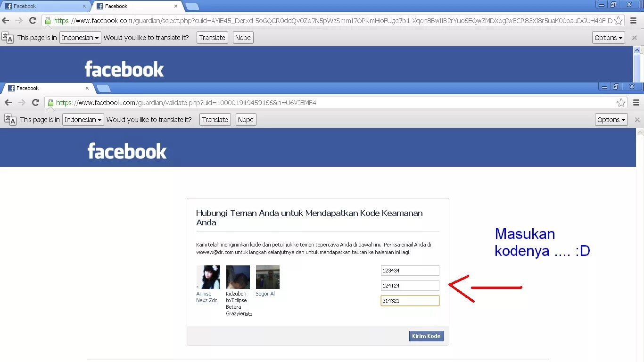Click the code field containing 314321
The image size is (644, 362).
[x=410, y=301]
